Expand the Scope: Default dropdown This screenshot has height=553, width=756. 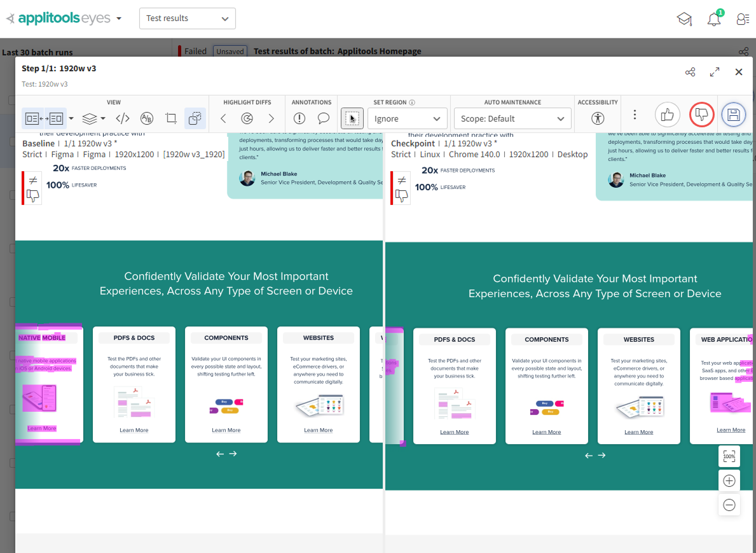coord(512,118)
